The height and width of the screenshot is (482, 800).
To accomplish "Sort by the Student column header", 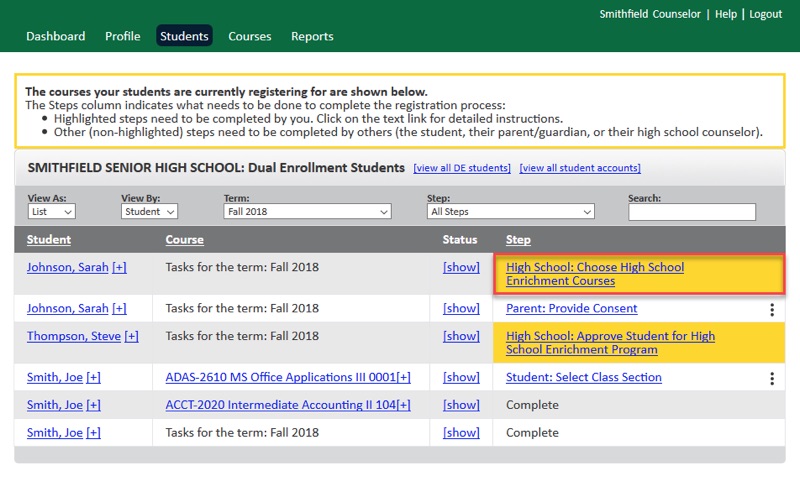I will click(x=49, y=240).
